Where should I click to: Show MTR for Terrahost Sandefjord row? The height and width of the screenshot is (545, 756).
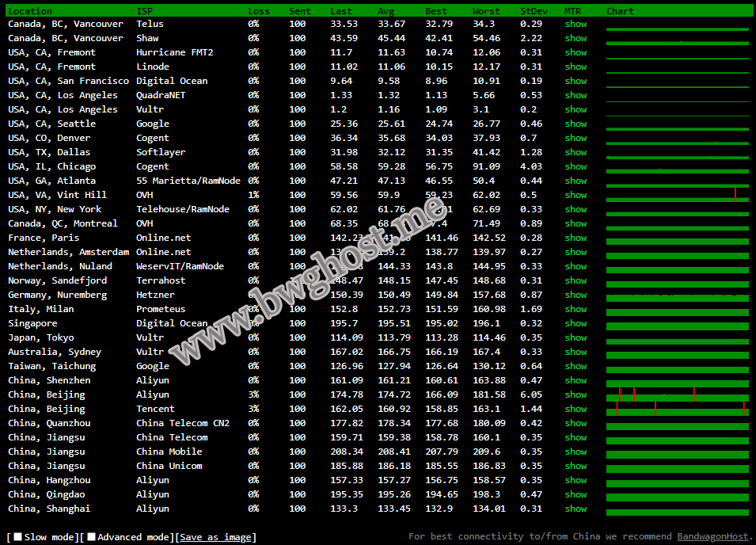[576, 280]
